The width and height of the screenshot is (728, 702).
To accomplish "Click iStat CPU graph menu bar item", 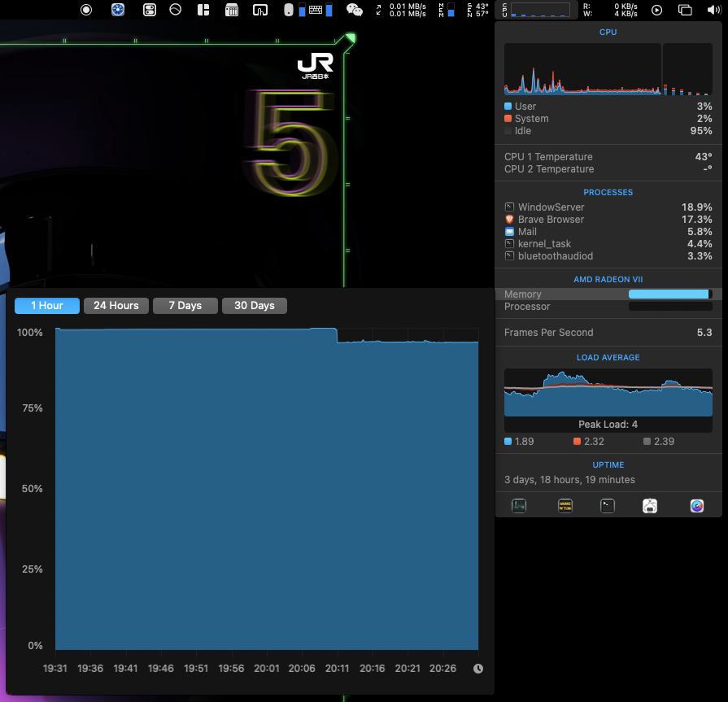I will pyautogui.click(x=536, y=10).
